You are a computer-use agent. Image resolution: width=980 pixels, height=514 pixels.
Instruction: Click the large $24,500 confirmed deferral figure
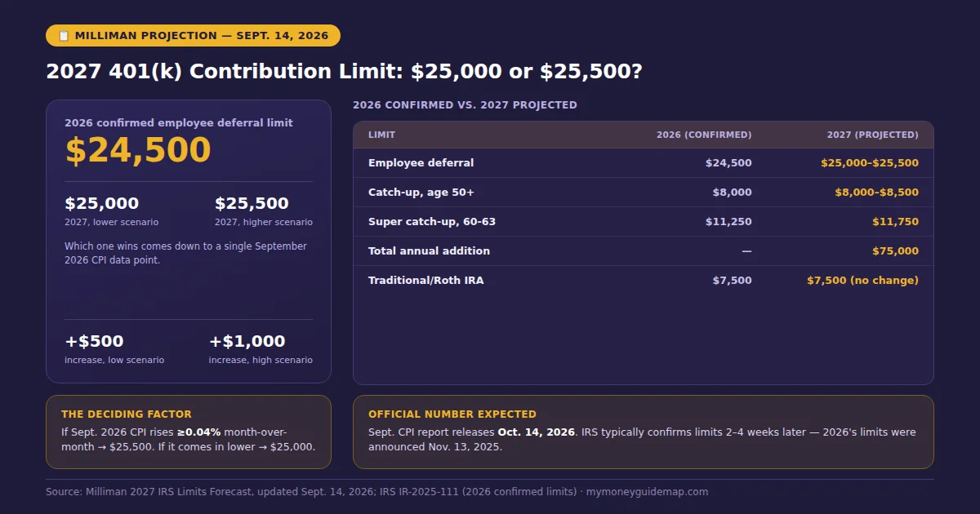tap(138, 150)
